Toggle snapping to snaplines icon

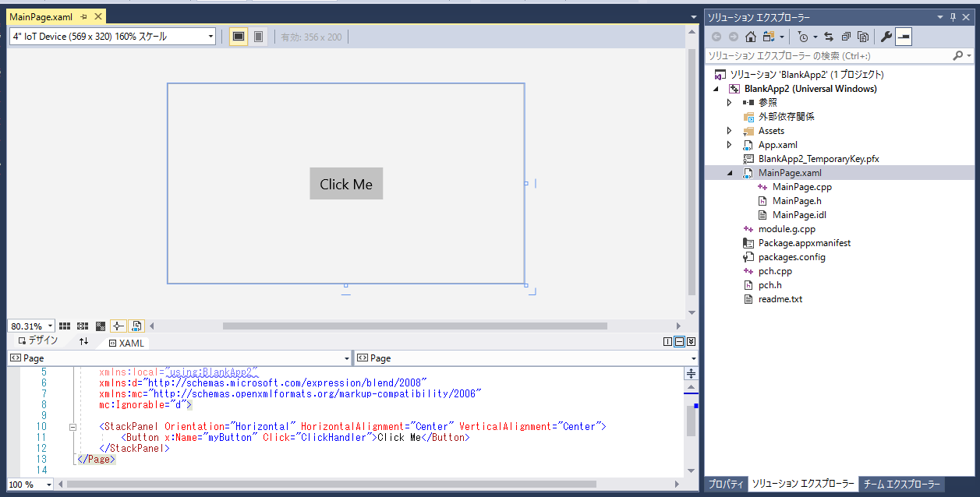click(x=117, y=326)
